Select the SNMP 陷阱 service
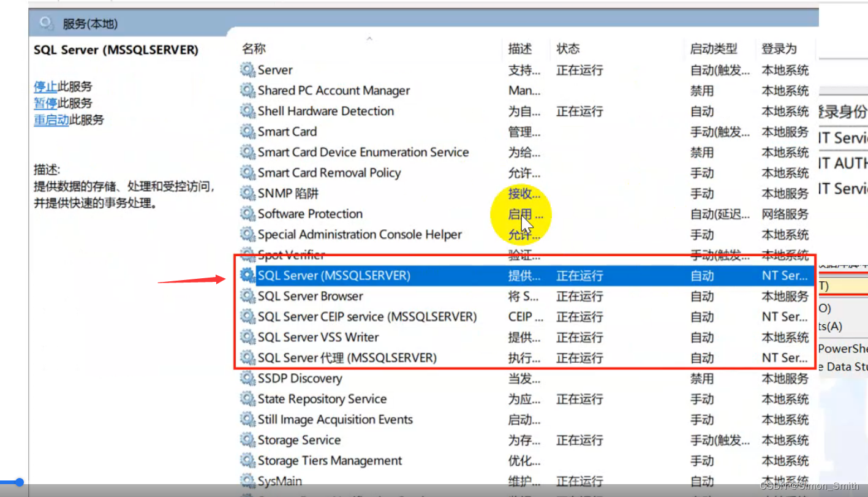Image resolution: width=868 pixels, height=497 pixels. pos(288,194)
